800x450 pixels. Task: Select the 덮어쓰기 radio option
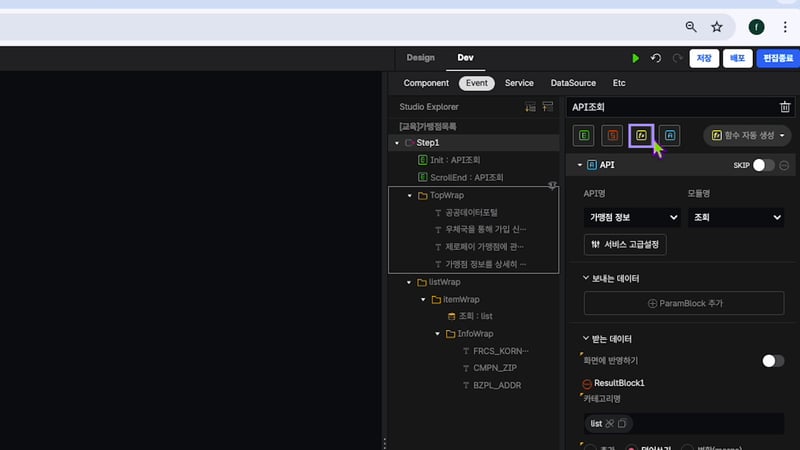pyautogui.click(x=632, y=448)
